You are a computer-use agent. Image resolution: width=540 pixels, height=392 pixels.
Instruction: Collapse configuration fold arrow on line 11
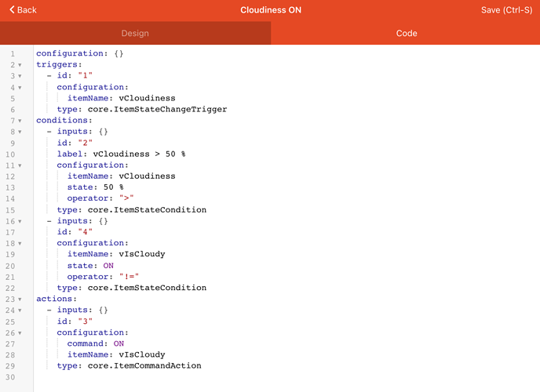tap(20, 165)
